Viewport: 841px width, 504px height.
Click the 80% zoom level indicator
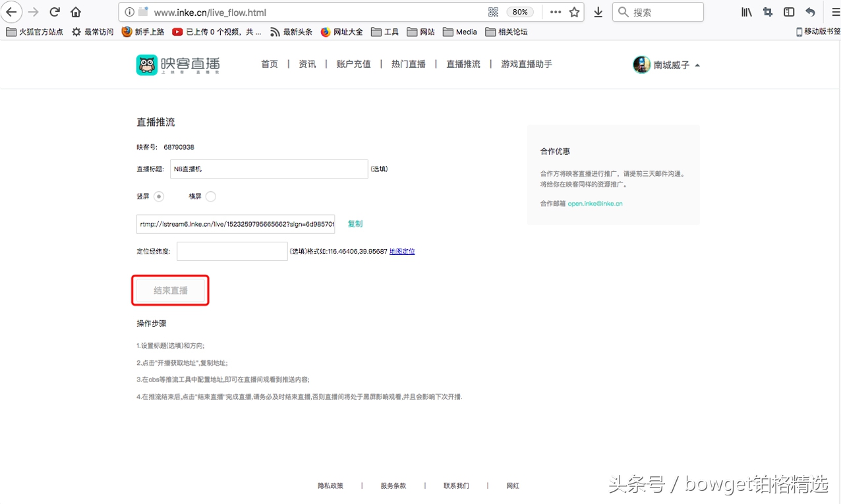[x=520, y=11]
